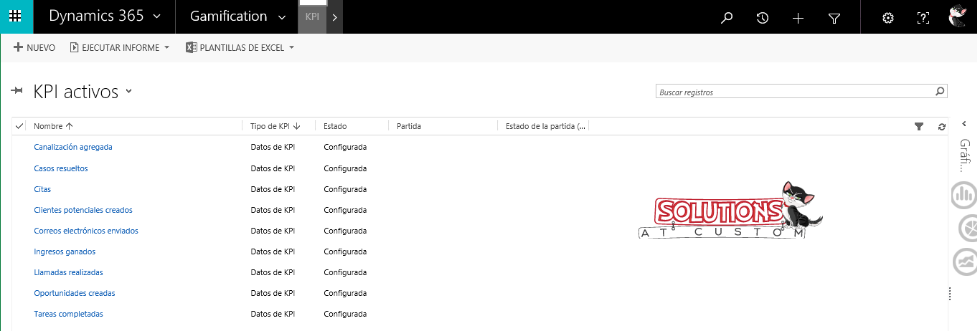Image resolution: width=980 pixels, height=331 pixels.
Task: Open the user profile avatar
Action: 958,16
